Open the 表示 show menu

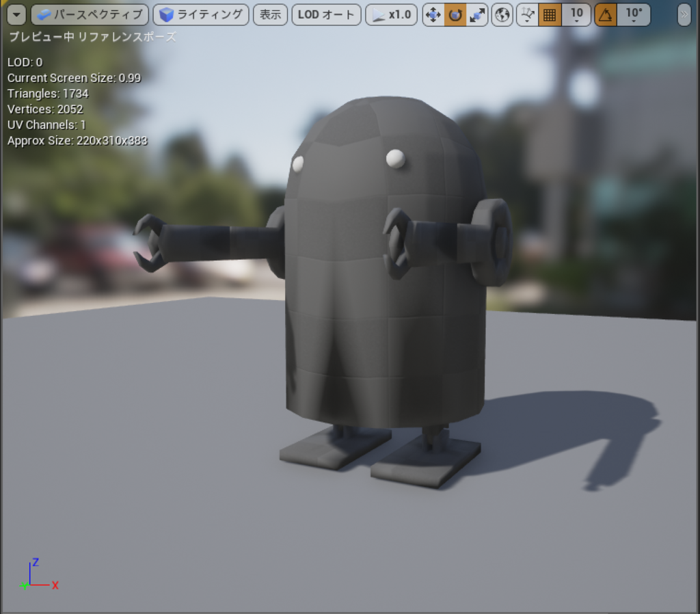(270, 15)
